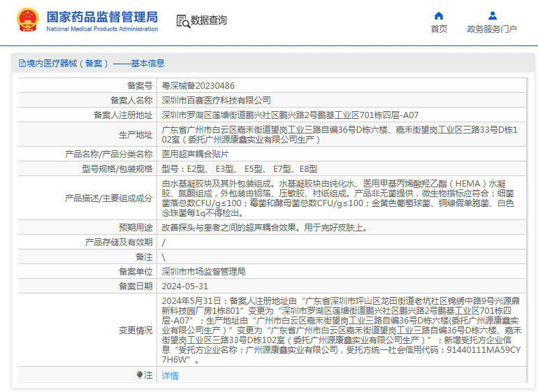538x392 pixels.
Task: Select filing date 2024-05-31
Action: click(x=185, y=286)
